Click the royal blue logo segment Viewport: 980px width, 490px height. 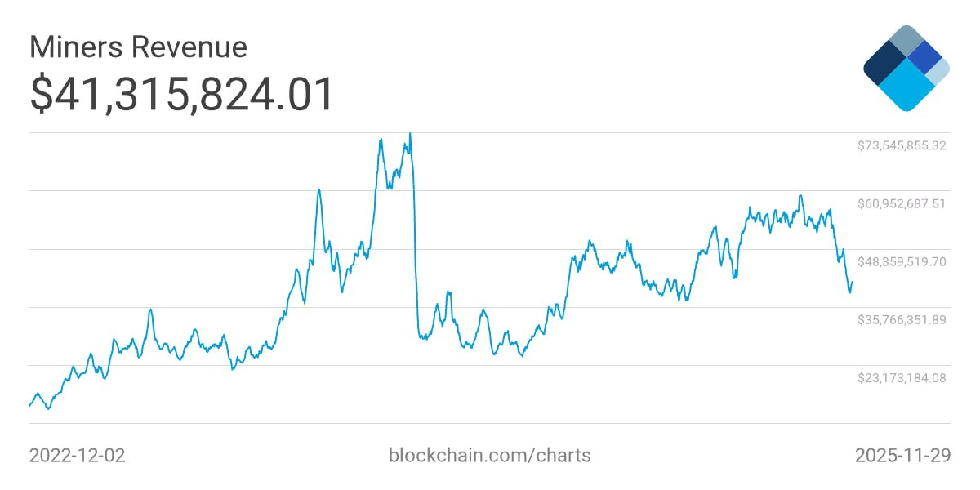click(924, 57)
